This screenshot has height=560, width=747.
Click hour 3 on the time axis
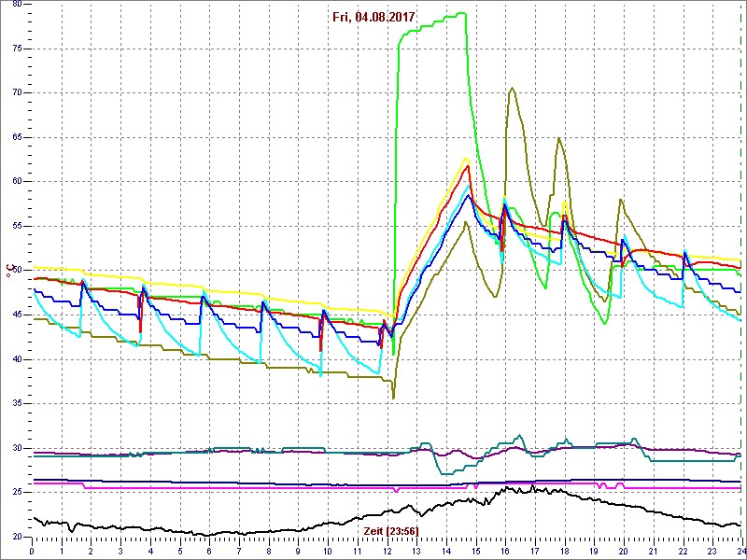click(x=121, y=551)
